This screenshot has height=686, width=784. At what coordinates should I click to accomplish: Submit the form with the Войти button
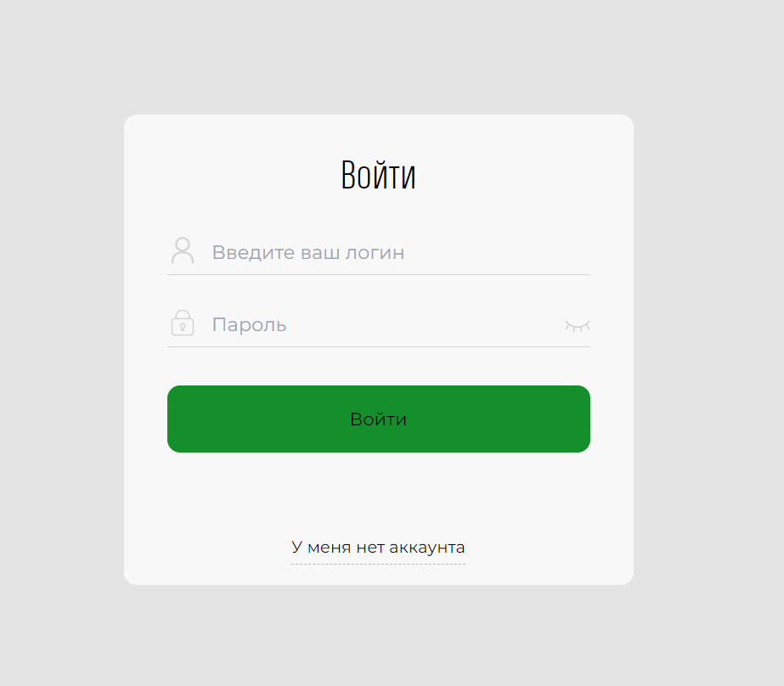[x=379, y=419]
